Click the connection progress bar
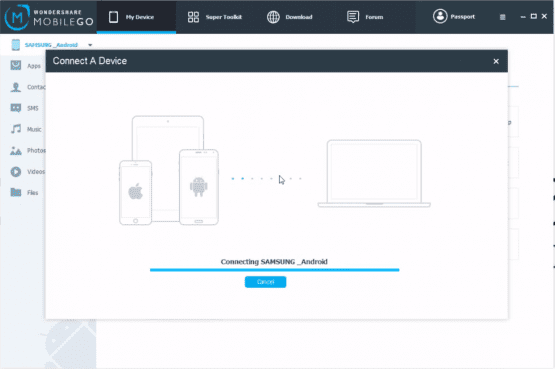Screen dimensions: 555x369 pos(275,270)
